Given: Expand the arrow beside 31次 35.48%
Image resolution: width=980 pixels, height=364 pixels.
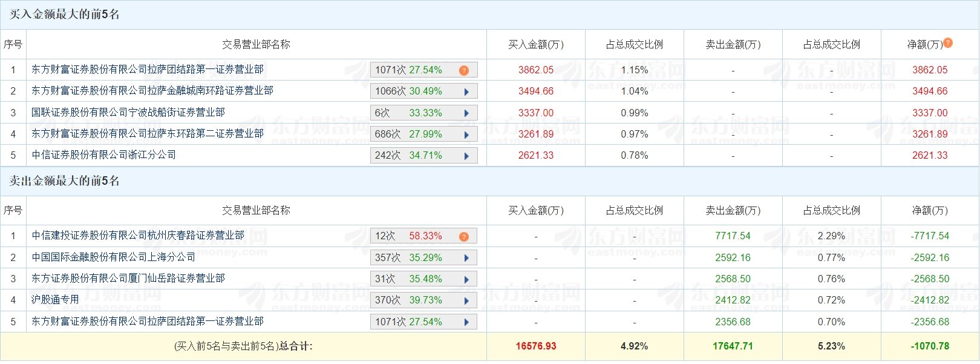Looking at the screenshot, I should click(x=466, y=279).
